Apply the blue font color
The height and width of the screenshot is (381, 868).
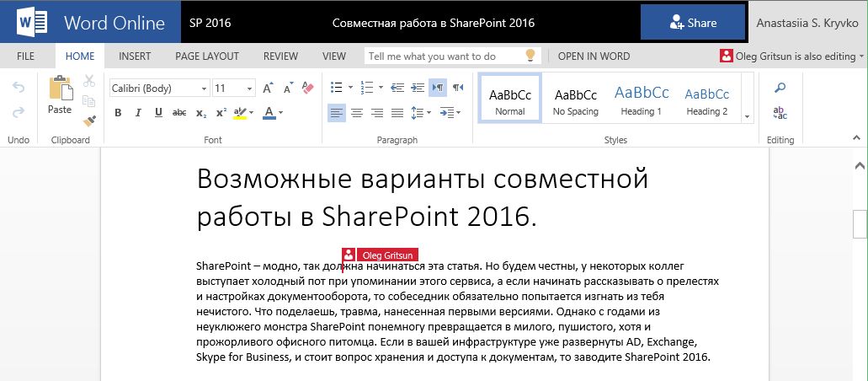(x=269, y=113)
